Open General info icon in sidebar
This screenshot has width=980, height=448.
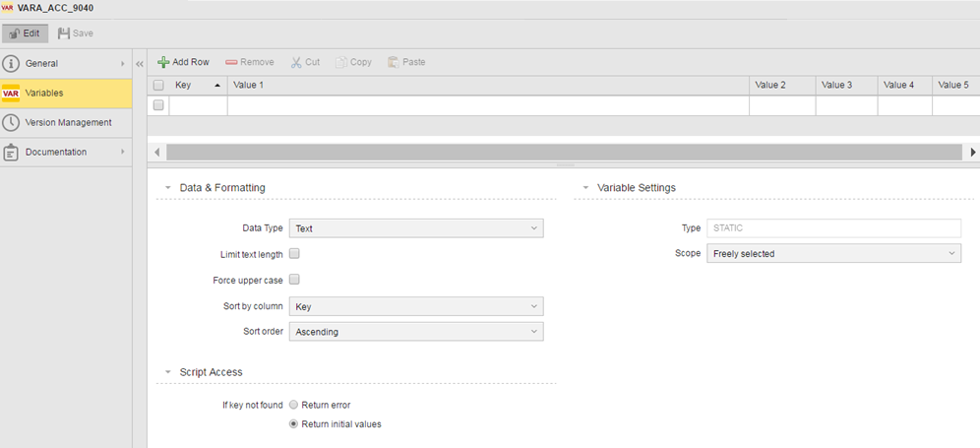click(x=12, y=64)
